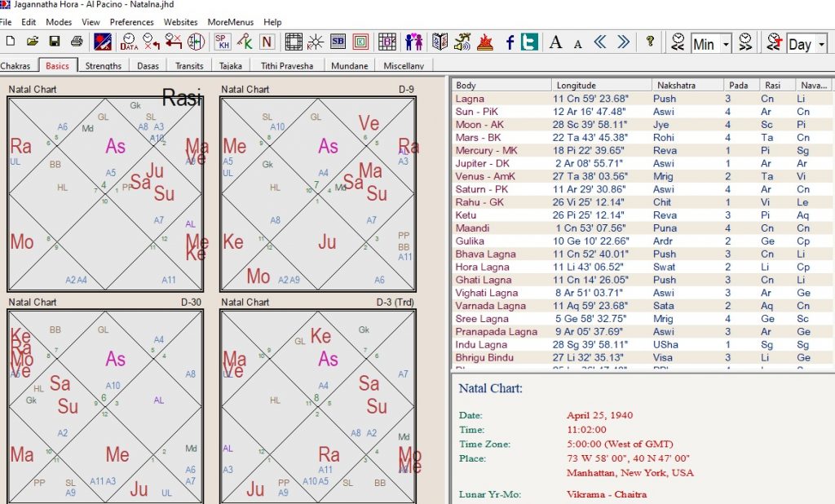This screenshot has height=504, width=835.
Task: Select the Lagna row in the table
Action: tap(642, 99)
